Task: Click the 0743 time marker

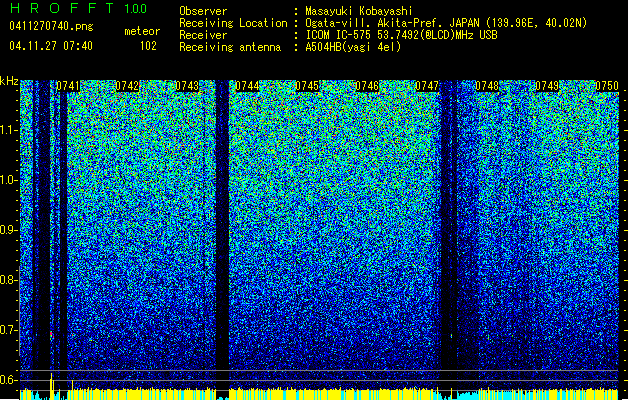Action: [x=187, y=86]
